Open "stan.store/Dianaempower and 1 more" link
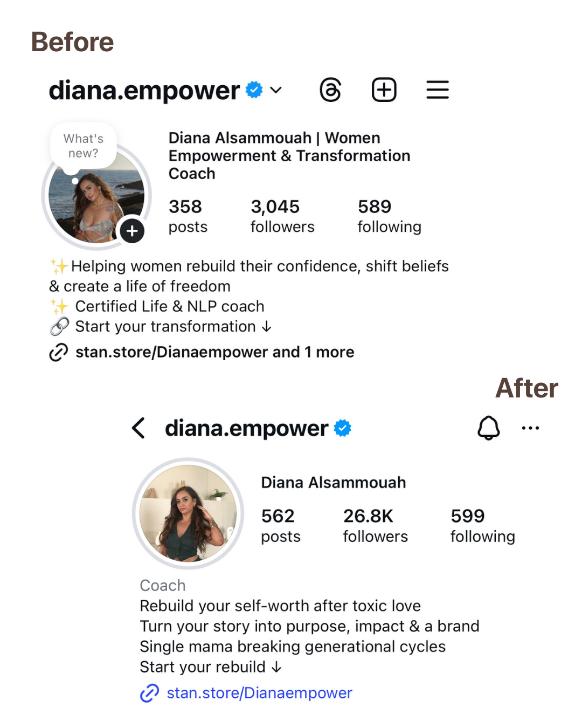 coord(214,352)
